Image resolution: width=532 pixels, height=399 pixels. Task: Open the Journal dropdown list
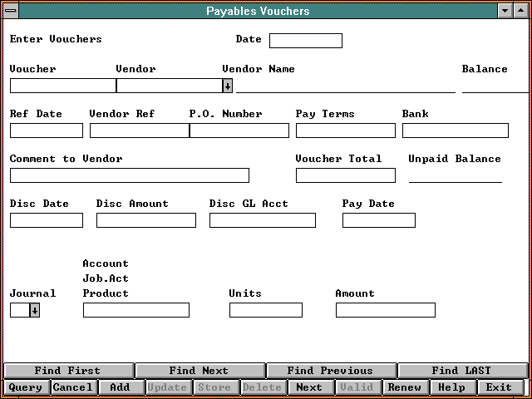coord(35,310)
